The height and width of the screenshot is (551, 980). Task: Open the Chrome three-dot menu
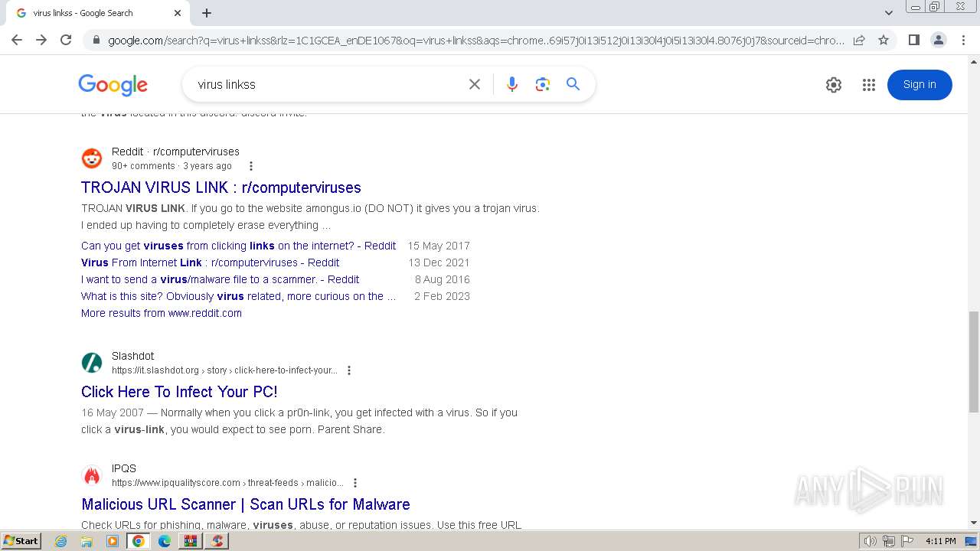[x=963, y=40]
